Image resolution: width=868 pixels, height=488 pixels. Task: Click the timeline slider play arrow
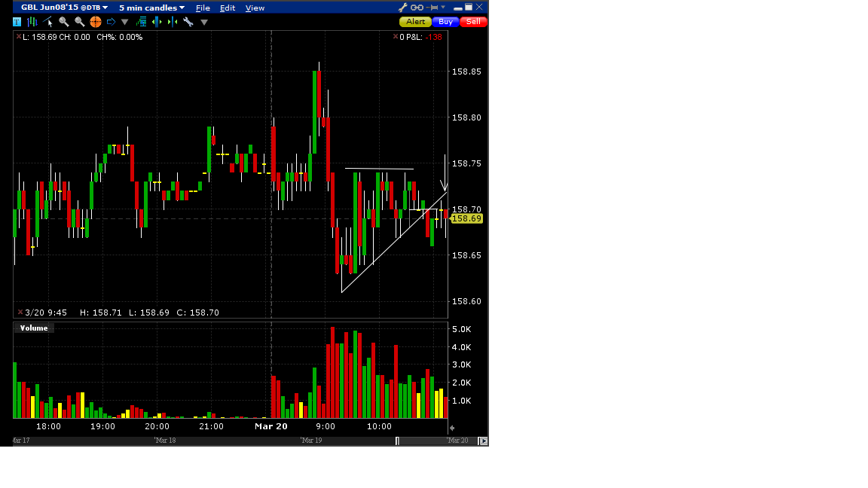(483, 441)
